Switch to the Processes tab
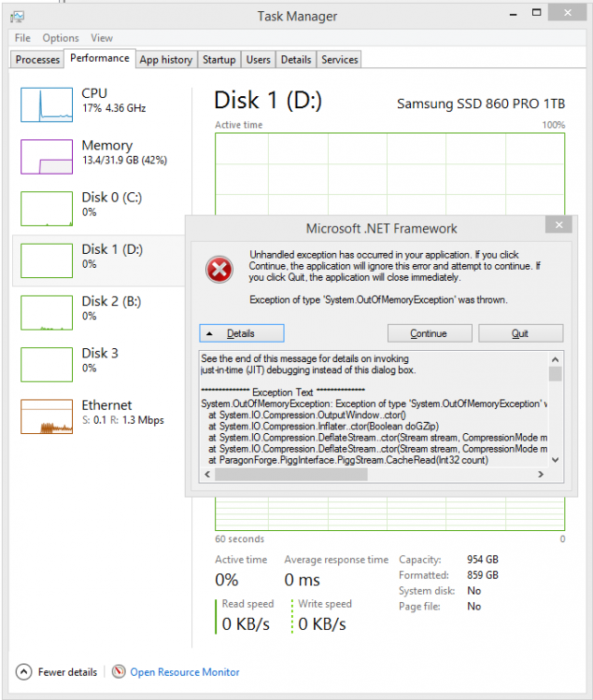The height and width of the screenshot is (700, 593). [38, 60]
